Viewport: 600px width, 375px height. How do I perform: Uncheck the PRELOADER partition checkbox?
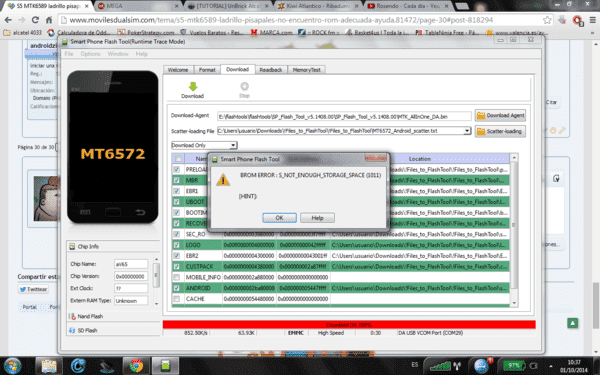[x=176, y=169]
